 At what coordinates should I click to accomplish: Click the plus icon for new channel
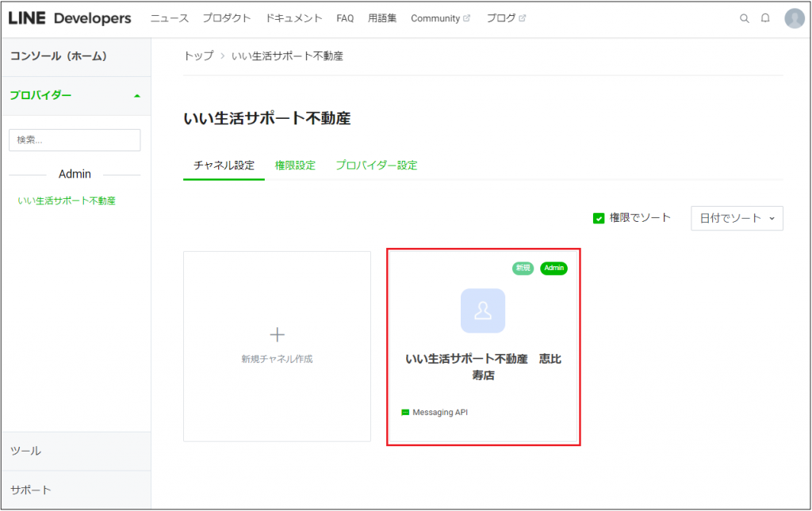(x=277, y=334)
